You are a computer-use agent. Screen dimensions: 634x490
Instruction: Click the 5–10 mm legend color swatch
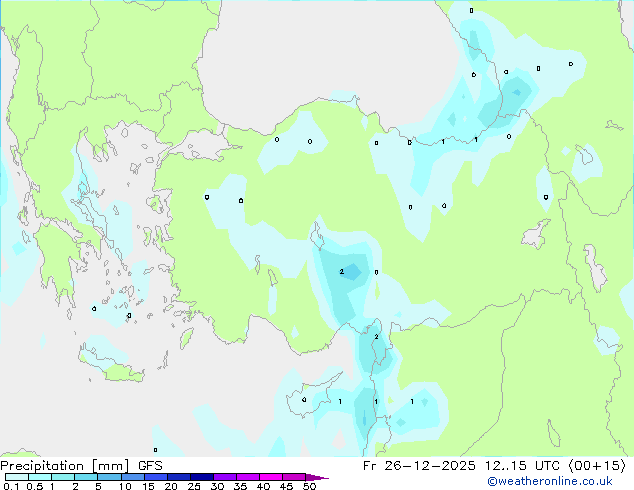[109, 477]
